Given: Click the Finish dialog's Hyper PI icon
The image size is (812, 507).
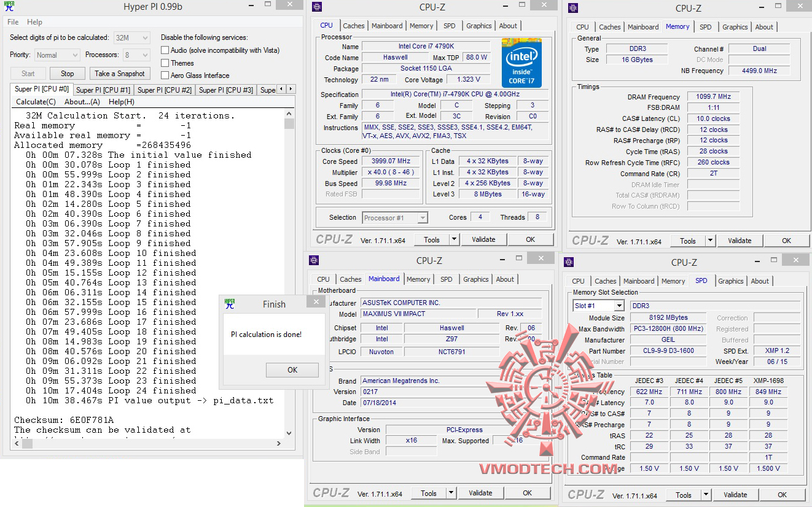Looking at the screenshot, I should point(230,304).
